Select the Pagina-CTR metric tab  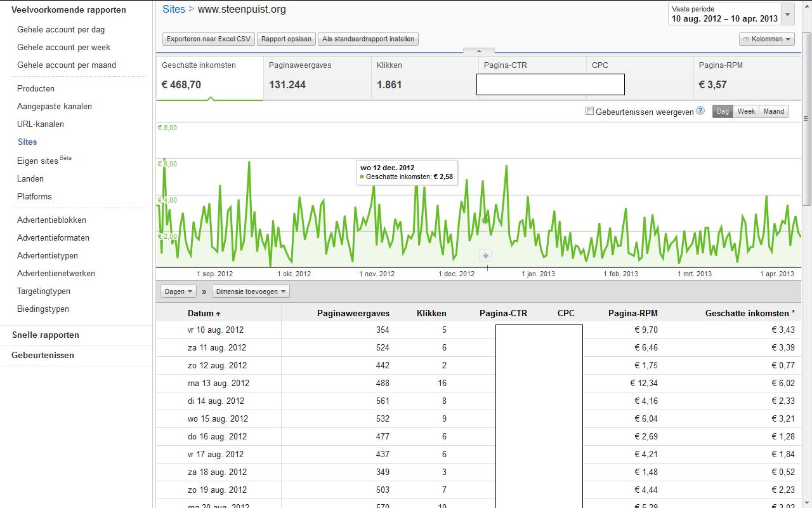(532, 78)
